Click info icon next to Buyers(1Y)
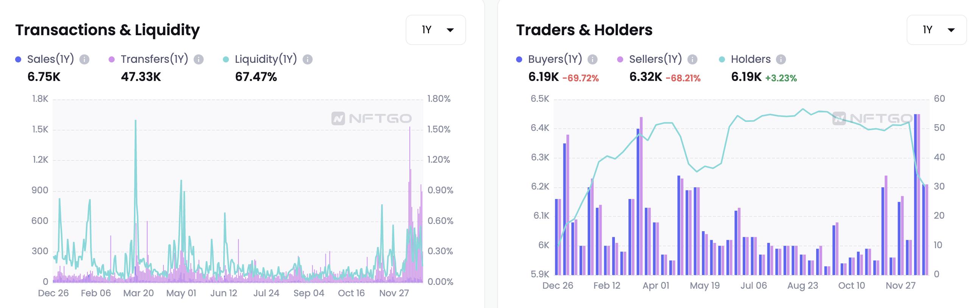 (592, 59)
